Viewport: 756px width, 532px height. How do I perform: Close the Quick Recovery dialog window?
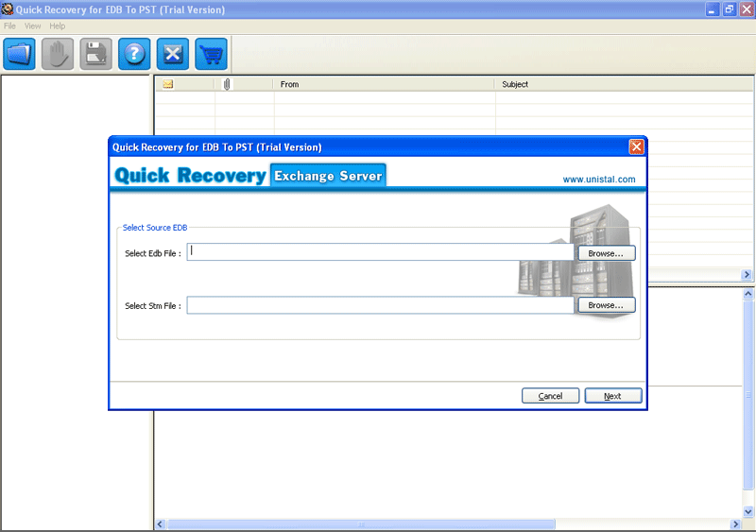[x=636, y=146]
